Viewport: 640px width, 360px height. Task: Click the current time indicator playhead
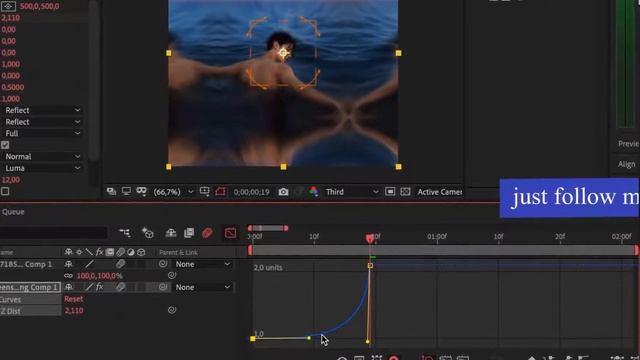(369, 238)
